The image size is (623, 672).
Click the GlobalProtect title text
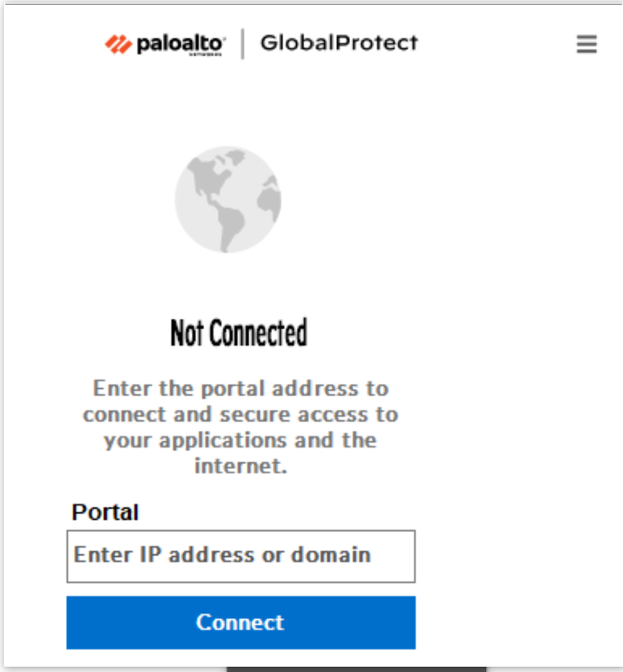tap(339, 43)
